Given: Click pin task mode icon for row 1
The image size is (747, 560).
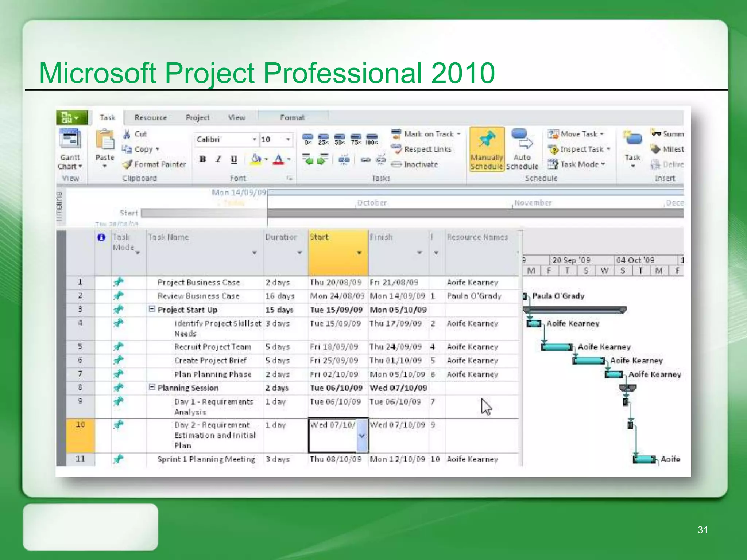Looking at the screenshot, I should click(x=118, y=282).
